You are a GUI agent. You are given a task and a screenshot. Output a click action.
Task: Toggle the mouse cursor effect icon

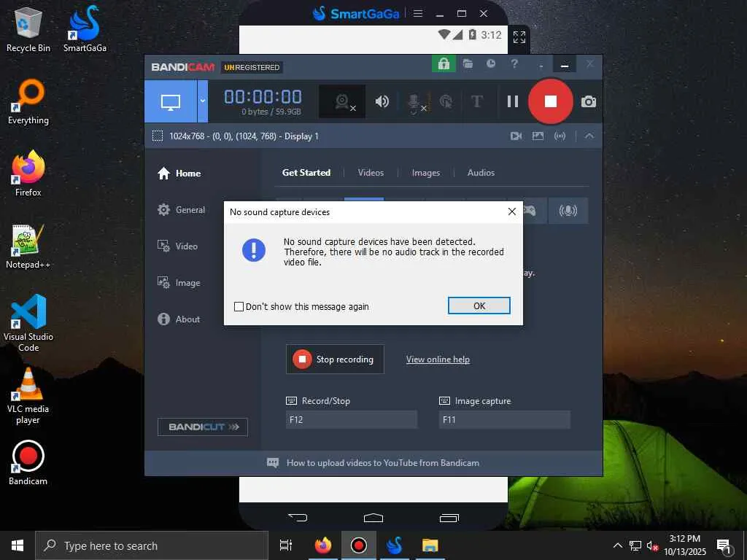pyautogui.click(x=446, y=101)
